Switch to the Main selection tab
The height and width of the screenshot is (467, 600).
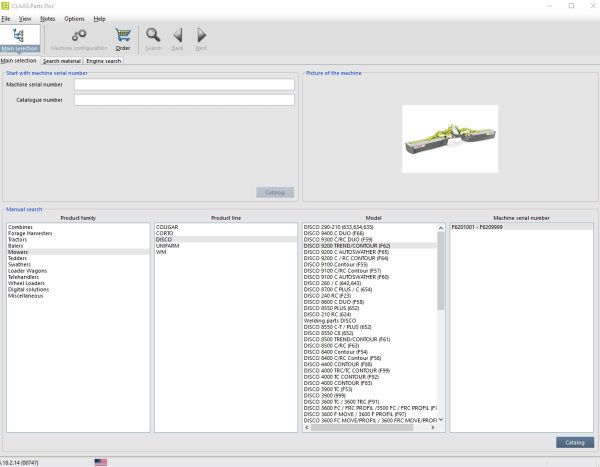[x=18, y=60]
